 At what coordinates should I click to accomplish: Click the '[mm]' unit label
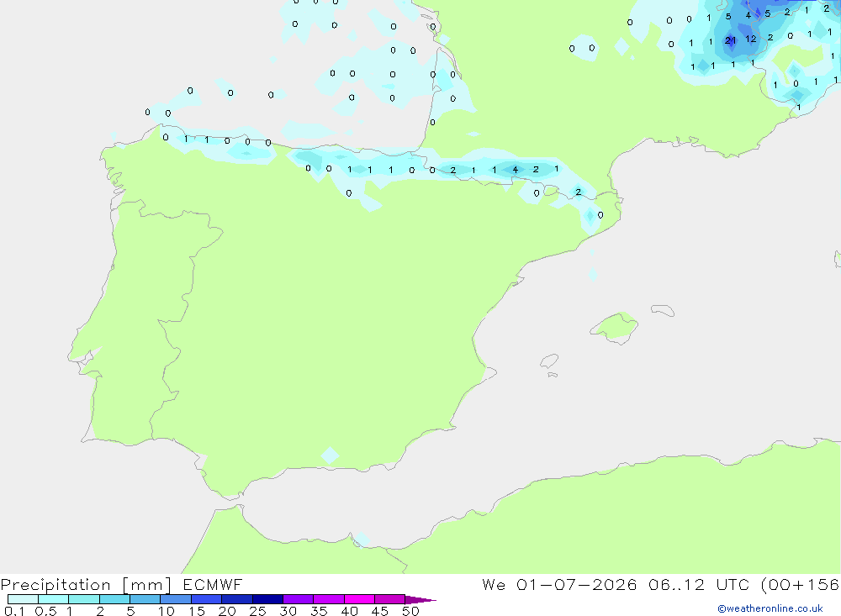click(147, 585)
